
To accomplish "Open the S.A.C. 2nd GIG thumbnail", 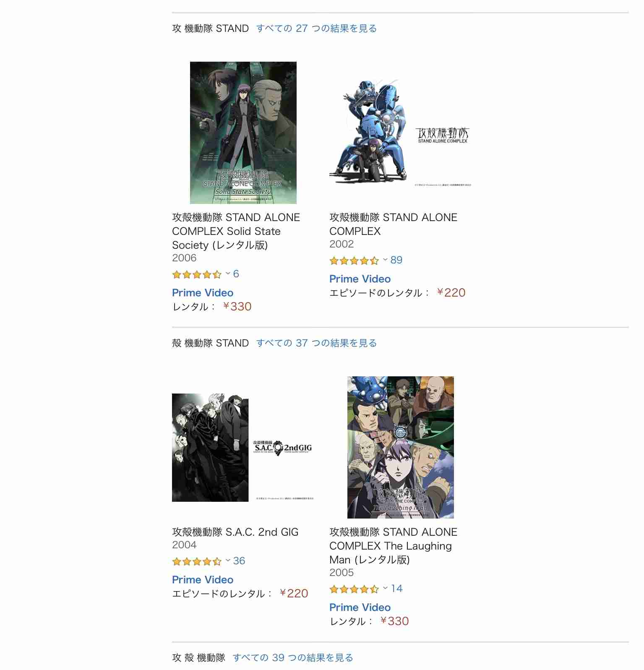I will [x=243, y=447].
